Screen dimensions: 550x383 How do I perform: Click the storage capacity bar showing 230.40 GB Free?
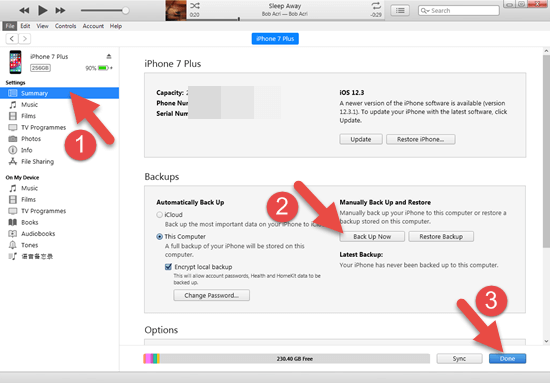tap(287, 358)
